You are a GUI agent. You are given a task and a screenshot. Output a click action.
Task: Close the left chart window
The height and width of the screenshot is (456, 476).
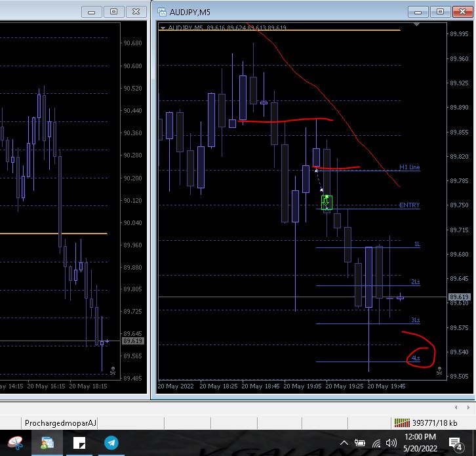pyautogui.click(x=136, y=12)
